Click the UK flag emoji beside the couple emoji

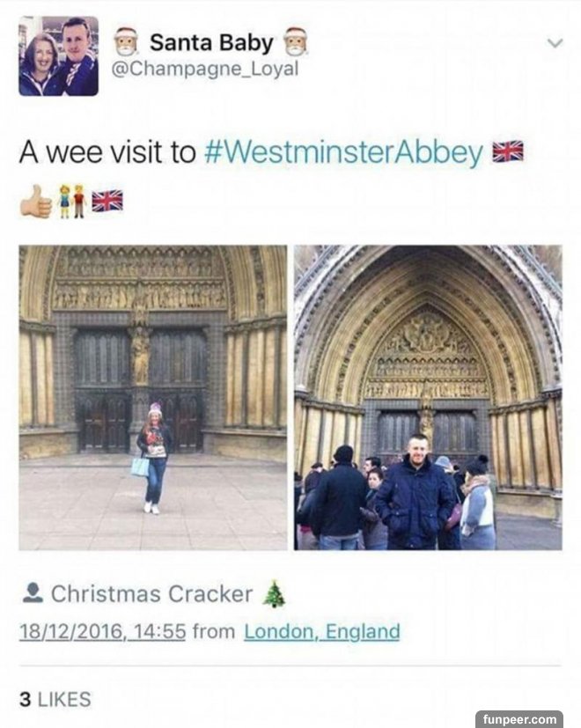click(x=107, y=201)
